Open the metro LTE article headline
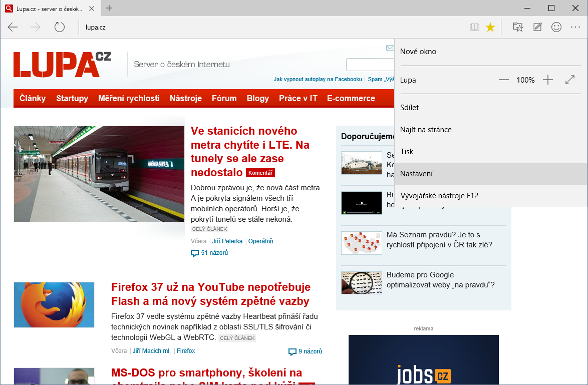588x385 pixels. (x=250, y=152)
